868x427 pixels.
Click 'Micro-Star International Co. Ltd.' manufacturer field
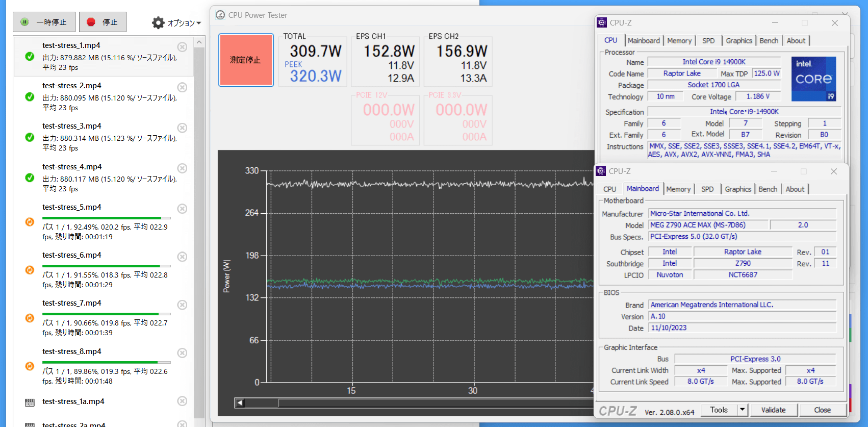click(743, 214)
